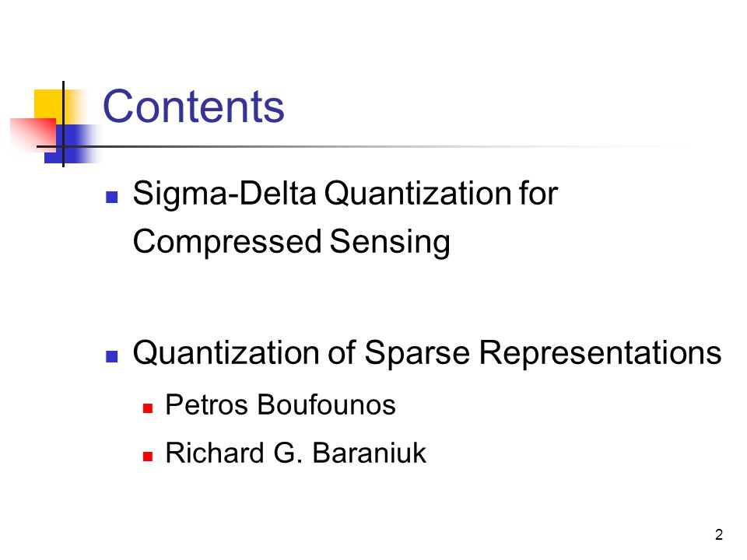Click the Petros Boufounos name
The height and width of the screenshot is (560, 747).
click(x=280, y=405)
